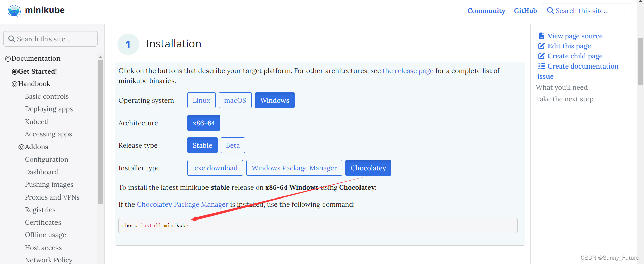
Task: Select the Beta release type
Action: 233,145
